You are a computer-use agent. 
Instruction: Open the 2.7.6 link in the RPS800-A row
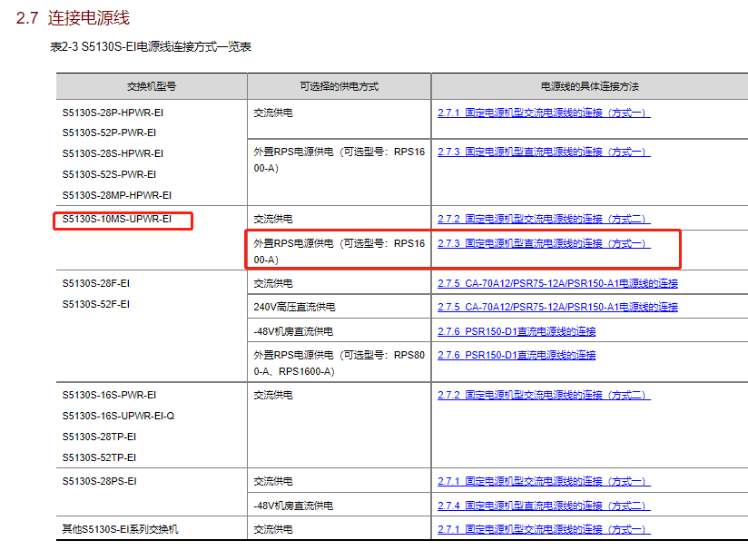tap(517, 356)
